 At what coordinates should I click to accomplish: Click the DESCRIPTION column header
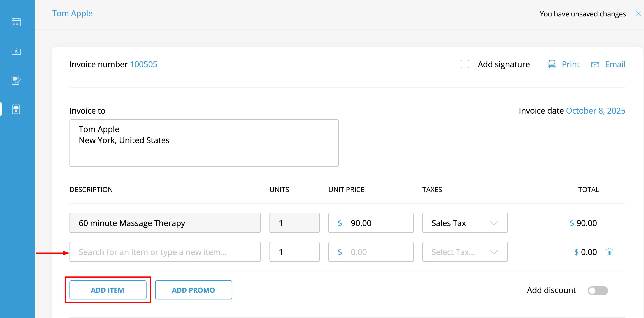click(x=91, y=190)
